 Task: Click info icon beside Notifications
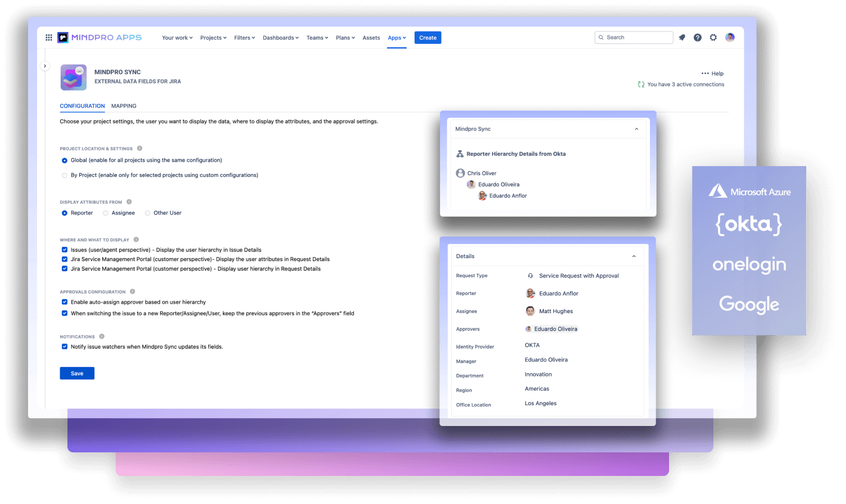click(102, 337)
